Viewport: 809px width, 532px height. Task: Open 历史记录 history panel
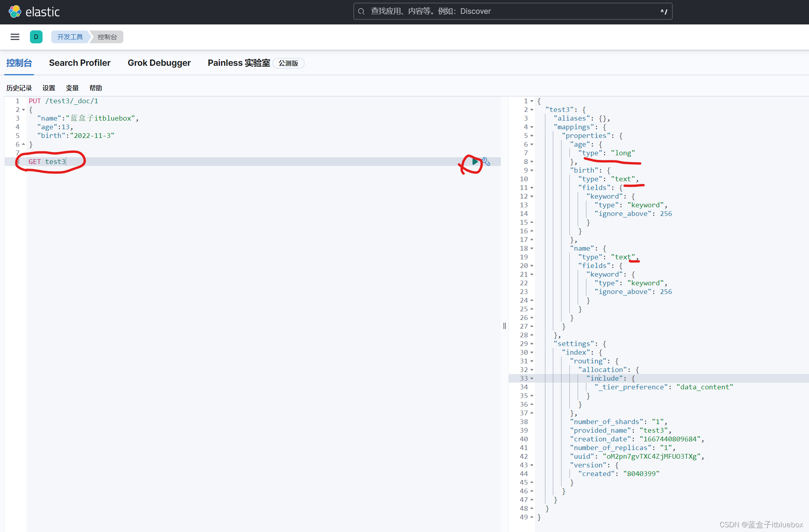tap(19, 88)
